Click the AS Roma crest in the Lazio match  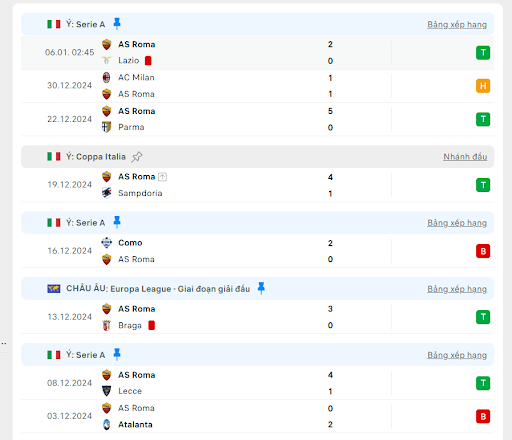click(107, 44)
